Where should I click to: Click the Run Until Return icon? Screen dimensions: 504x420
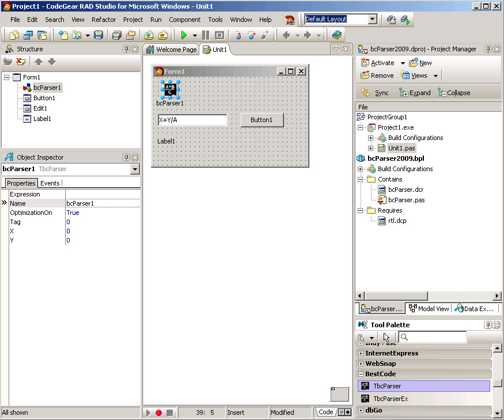coord(265,35)
